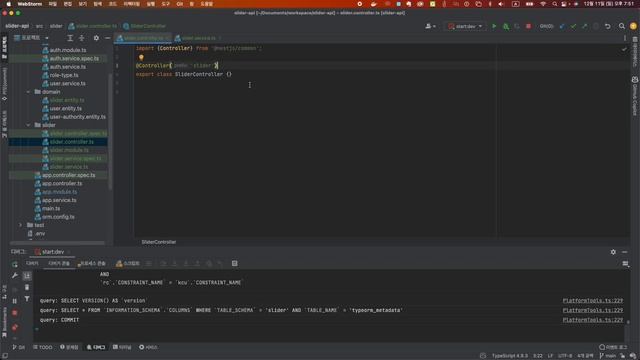
Task: Select slider.controller.ts in project tree
Action: click(68, 142)
